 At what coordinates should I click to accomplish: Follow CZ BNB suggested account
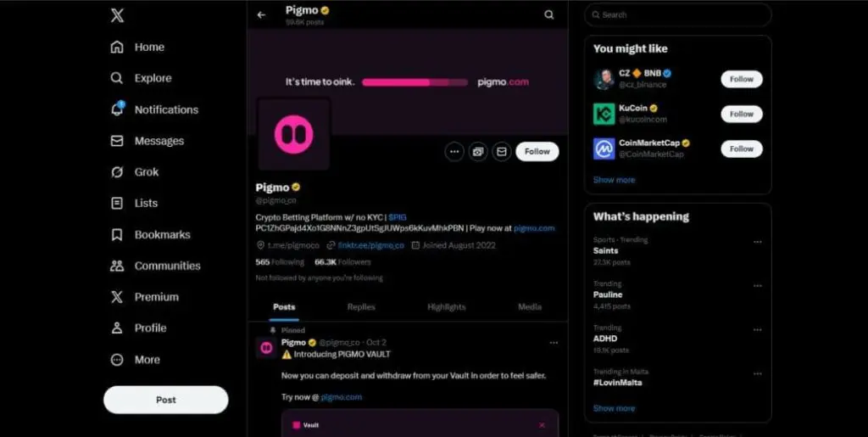[x=741, y=79]
